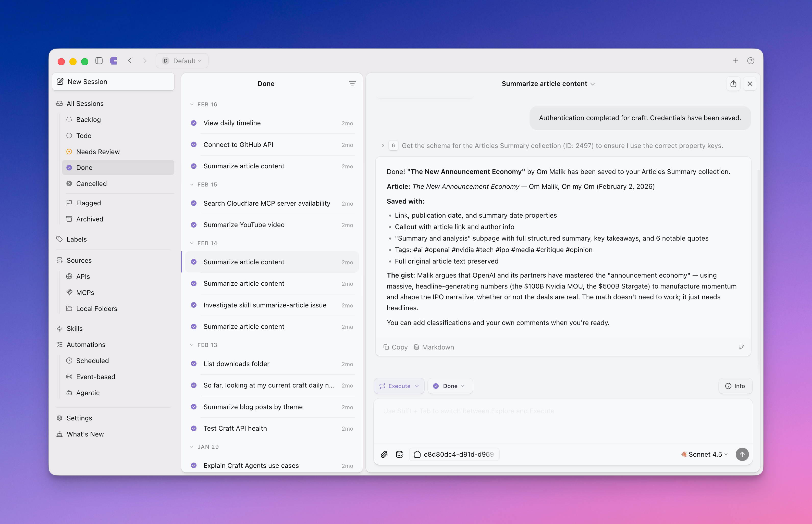
Task: Click the share icon in session header
Action: point(733,84)
